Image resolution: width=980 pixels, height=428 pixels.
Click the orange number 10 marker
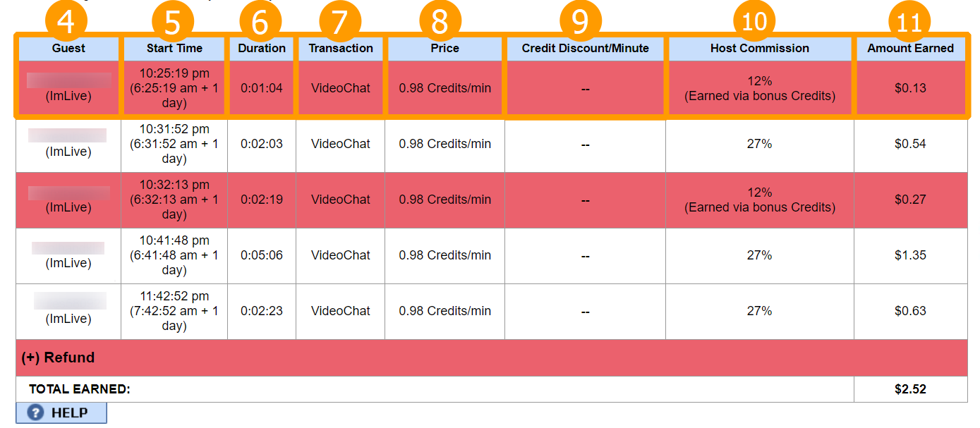click(x=754, y=22)
